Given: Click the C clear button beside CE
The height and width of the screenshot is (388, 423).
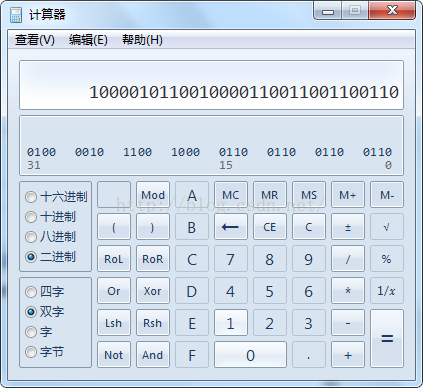Looking at the screenshot, I should click(x=309, y=227).
